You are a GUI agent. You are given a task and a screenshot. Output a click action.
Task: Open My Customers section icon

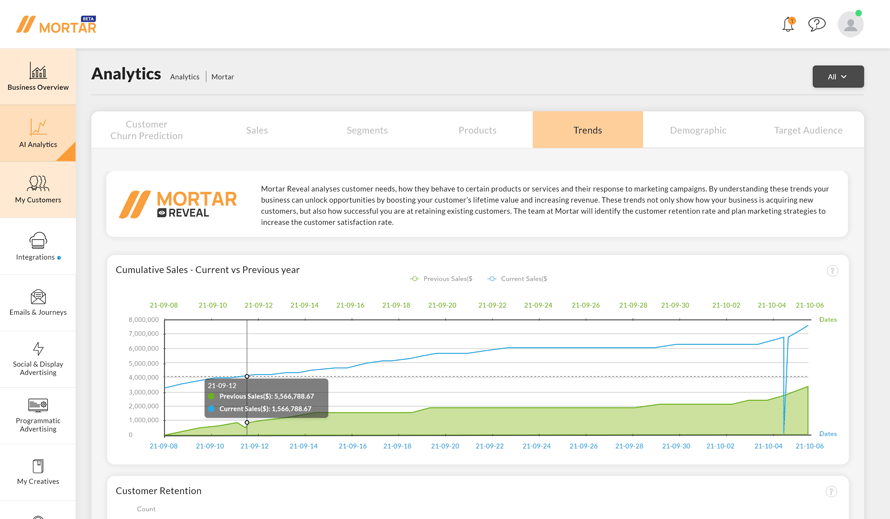pyautogui.click(x=38, y=183)
